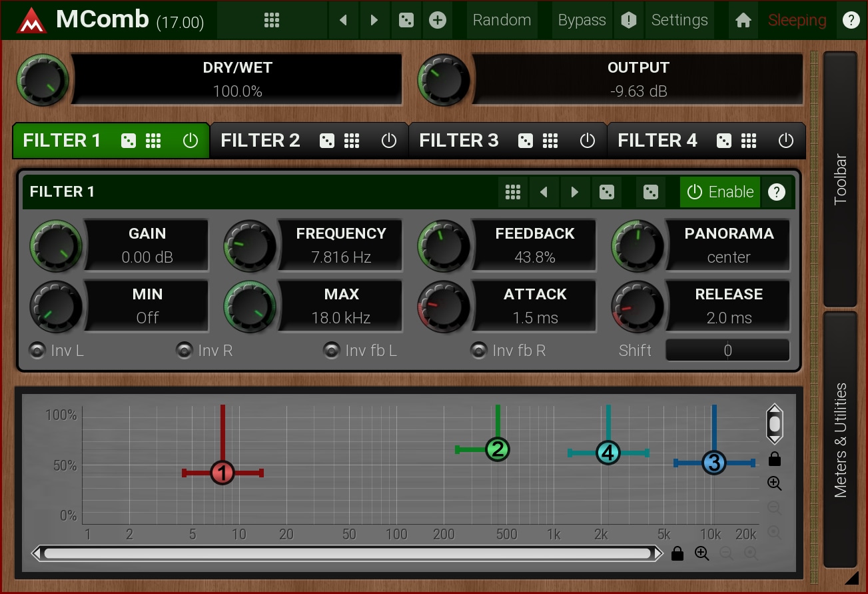Screen dimensions: 868x594
Task: Select previous preset arrow in Filter 1 panel
Action: [x=544, y=192]
